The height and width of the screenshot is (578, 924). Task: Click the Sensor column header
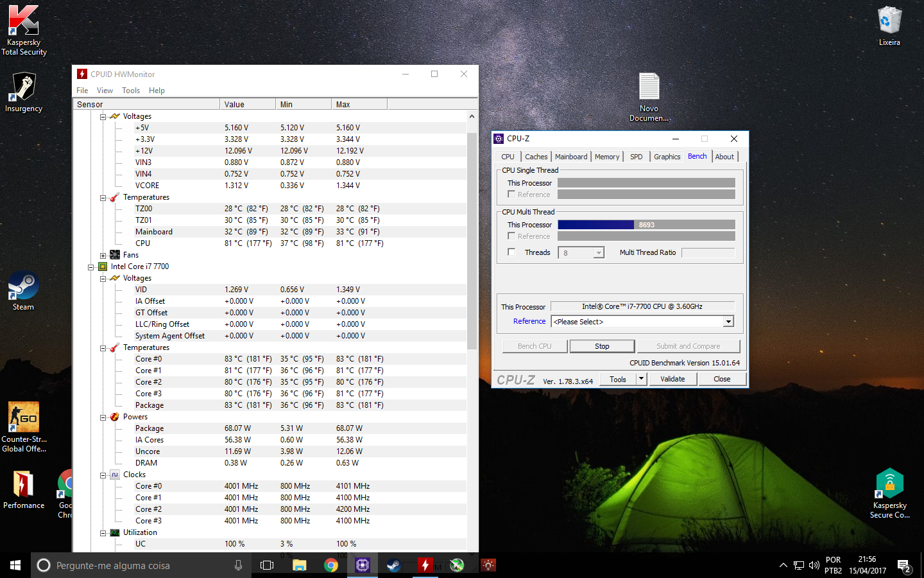[147, 104]
